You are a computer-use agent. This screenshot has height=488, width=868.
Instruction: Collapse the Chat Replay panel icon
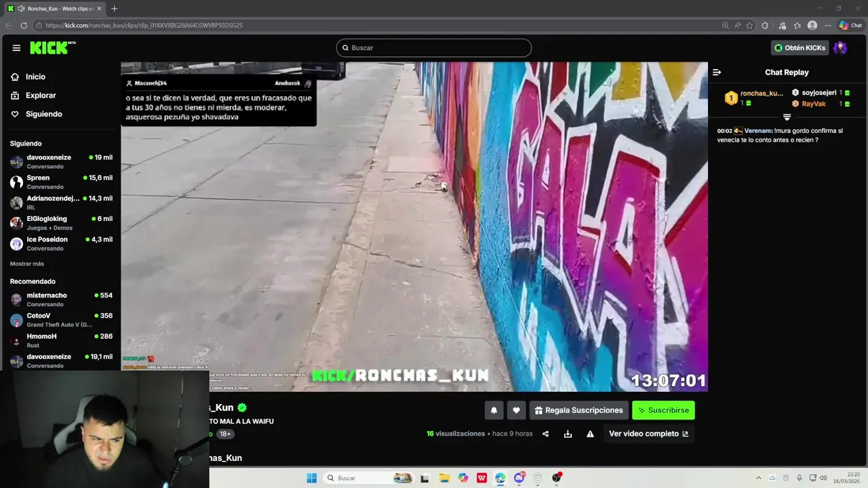[x=717, y=73]
